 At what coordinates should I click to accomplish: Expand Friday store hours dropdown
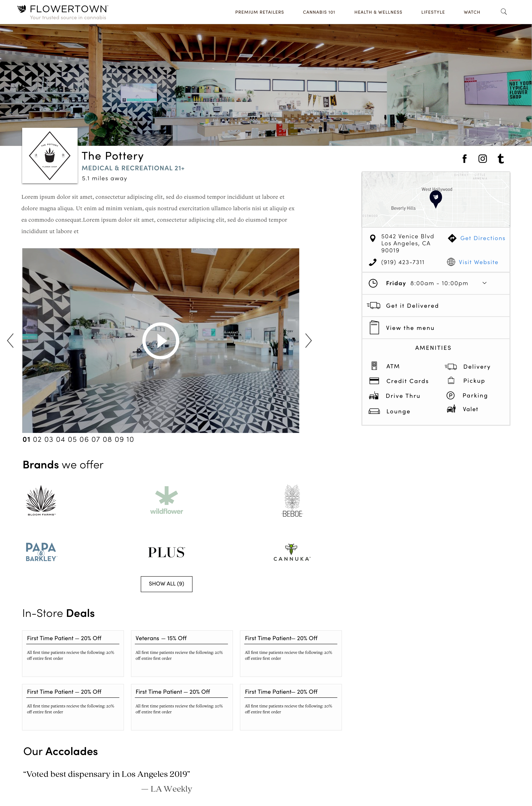pyautogui.click(x=485, y=283)
